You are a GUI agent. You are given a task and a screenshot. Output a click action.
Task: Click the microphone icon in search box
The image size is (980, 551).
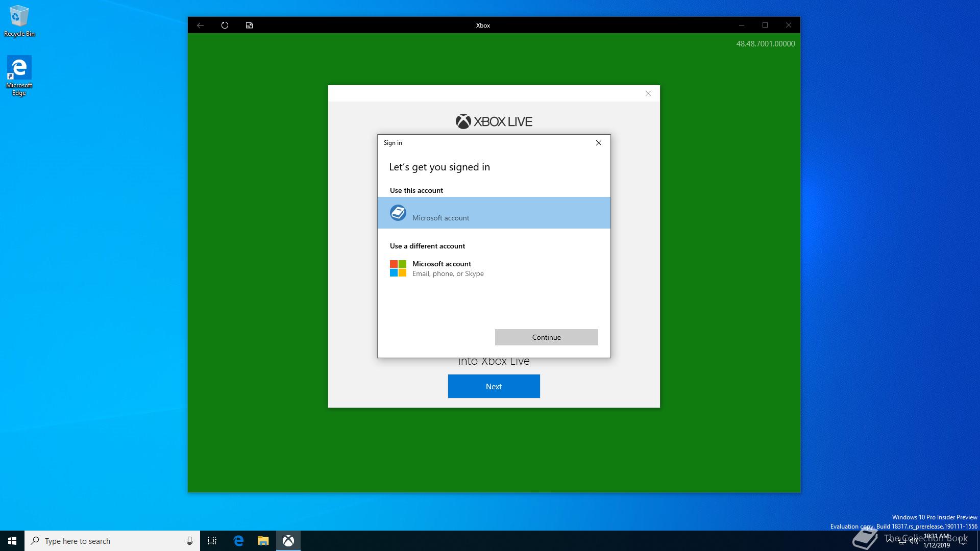click(x=189, y=541)
